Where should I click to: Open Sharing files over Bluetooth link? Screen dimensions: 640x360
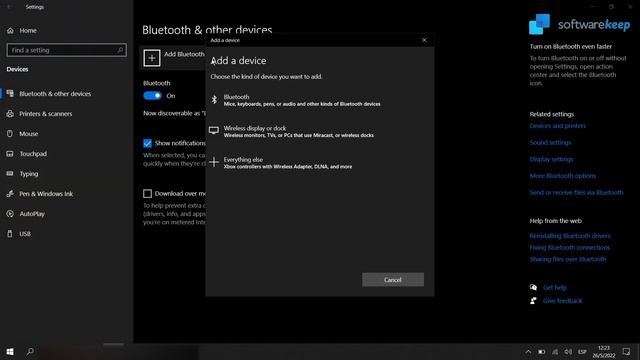568,259
